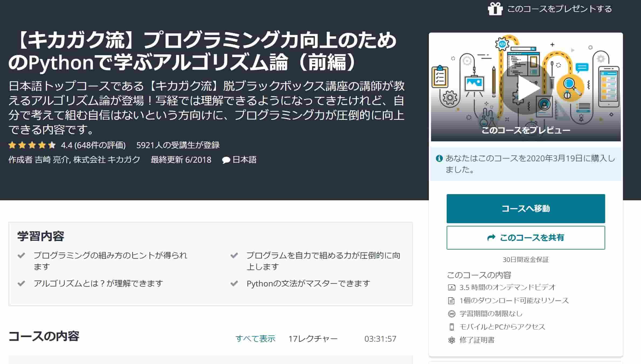The image size is (641, 364).
Task: Click Pythonの文法がマスターできます text
Action: point(308,283)
